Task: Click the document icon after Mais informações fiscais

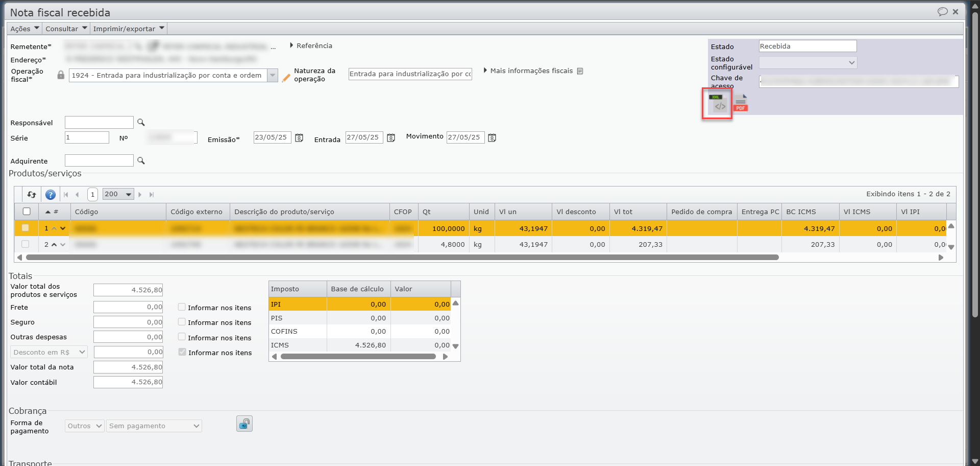Action: 580,71
